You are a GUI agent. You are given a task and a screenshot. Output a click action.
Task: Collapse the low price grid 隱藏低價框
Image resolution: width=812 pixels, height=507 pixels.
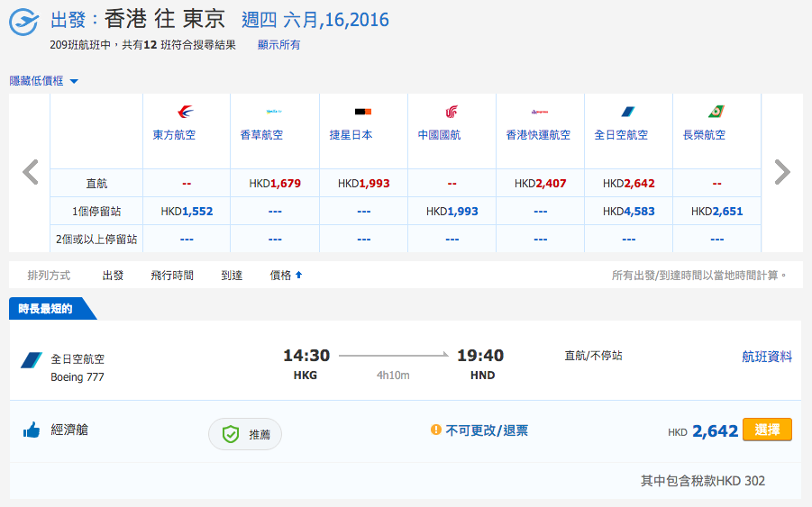(43, 81)
